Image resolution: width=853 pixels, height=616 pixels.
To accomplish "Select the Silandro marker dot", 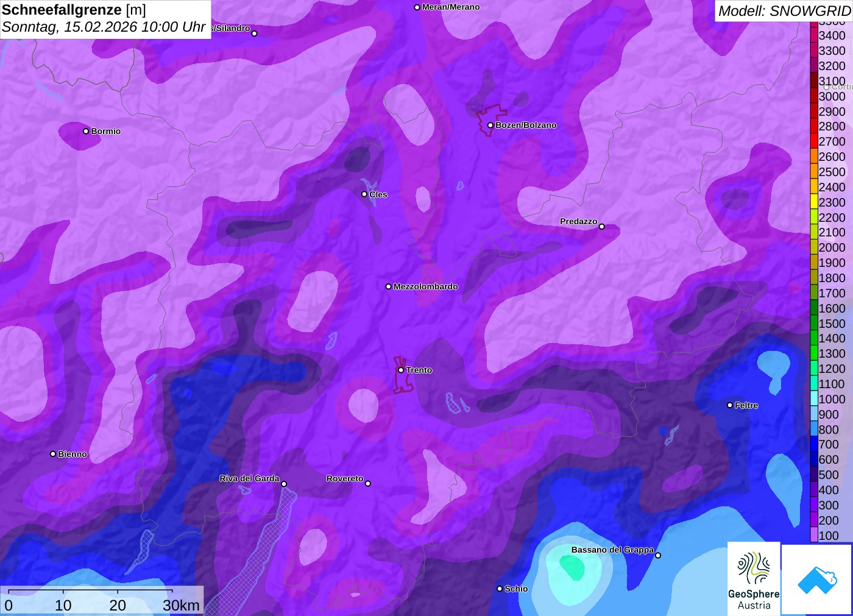I will pyautogui.click(x=255, y=34).
